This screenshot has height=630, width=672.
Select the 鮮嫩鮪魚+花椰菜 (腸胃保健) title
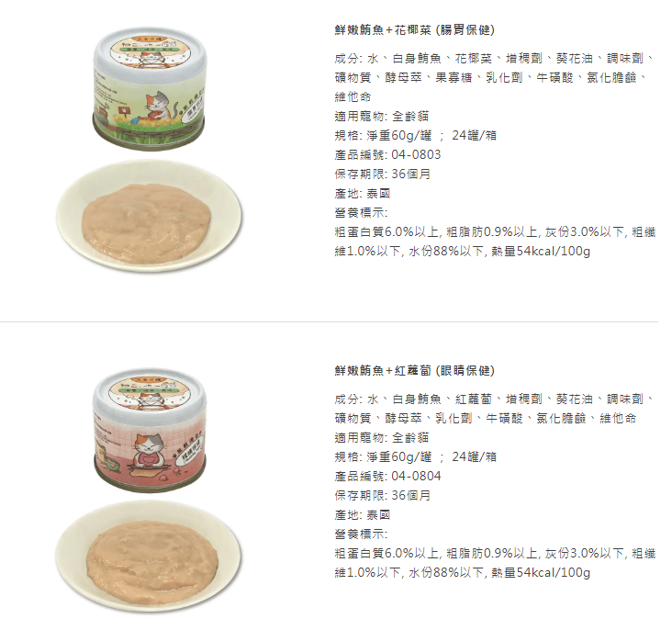414,30
